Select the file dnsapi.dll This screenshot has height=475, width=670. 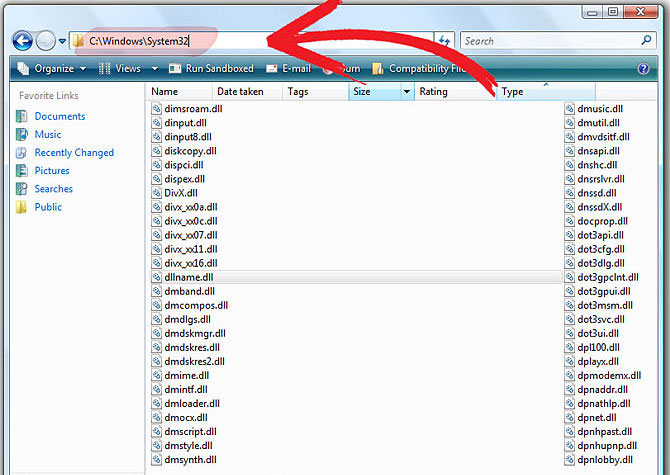(599, 151)
